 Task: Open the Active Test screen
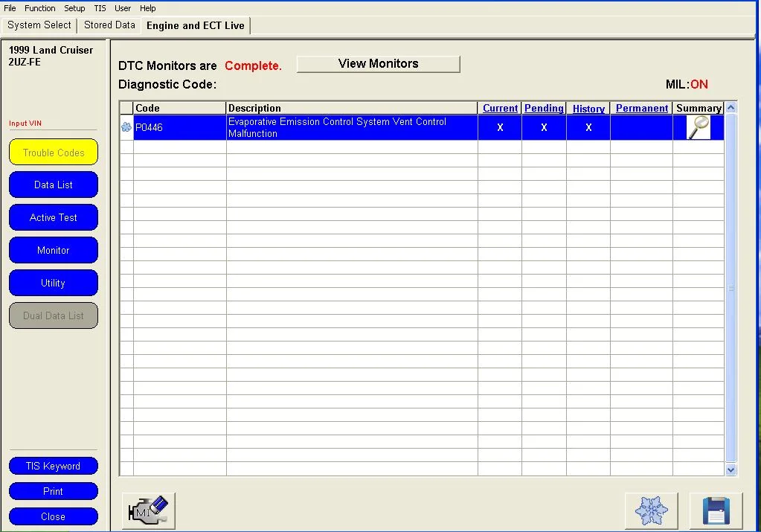pos(54,217)
